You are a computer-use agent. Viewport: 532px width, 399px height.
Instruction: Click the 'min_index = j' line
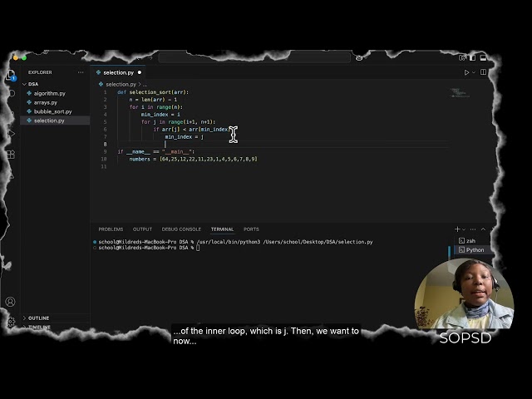[x=185, y=137]
